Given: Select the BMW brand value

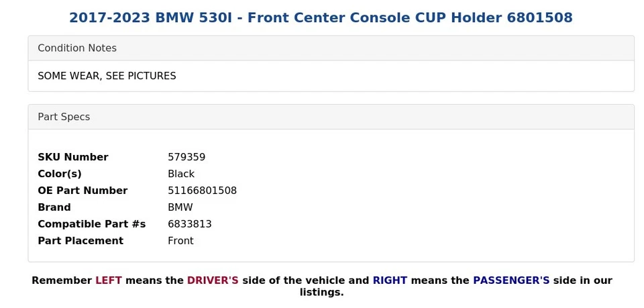Looking at the screenshot, I should 180,207.
